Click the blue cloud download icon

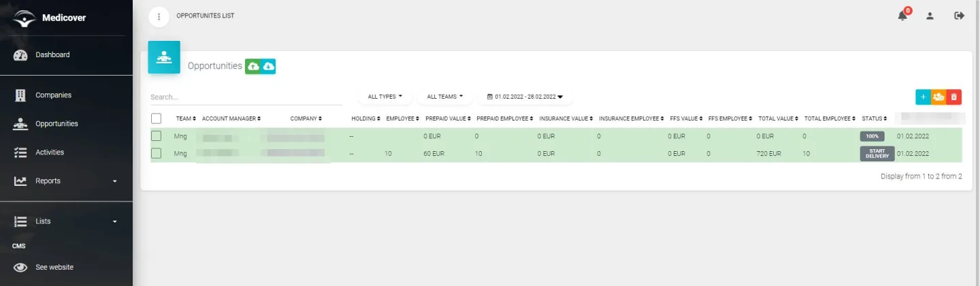[x=268, y=66]
